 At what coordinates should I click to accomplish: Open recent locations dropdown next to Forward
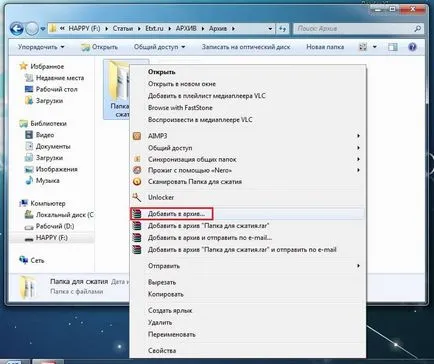(43, 29)
